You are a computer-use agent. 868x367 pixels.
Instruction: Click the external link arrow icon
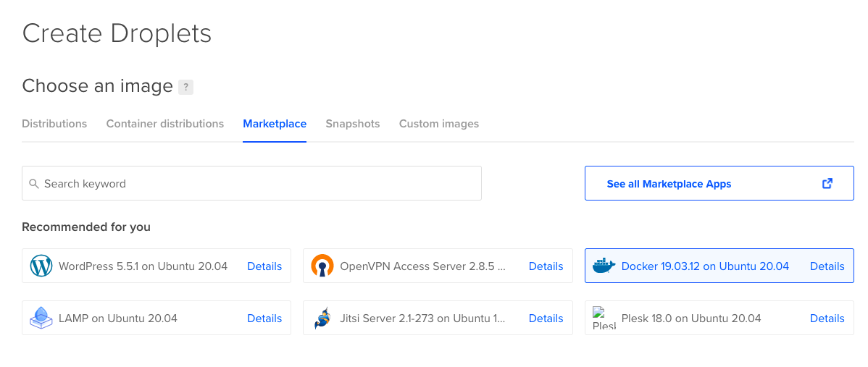827,184
